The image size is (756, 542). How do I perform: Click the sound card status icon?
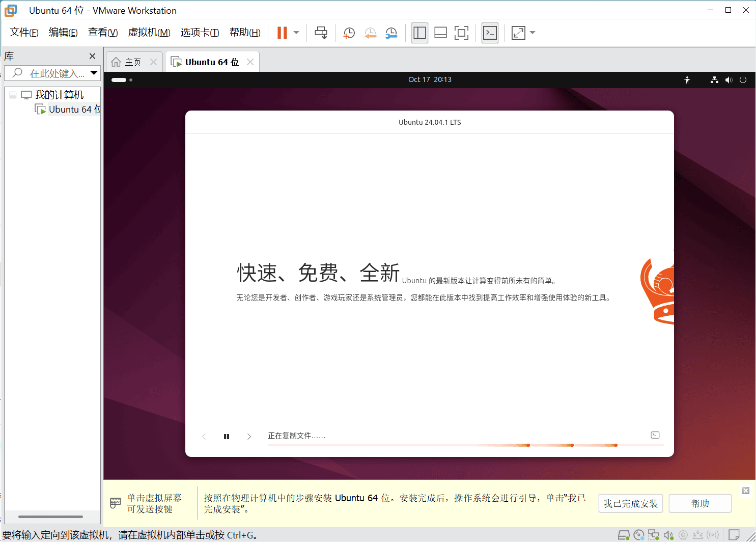(668, 535)
